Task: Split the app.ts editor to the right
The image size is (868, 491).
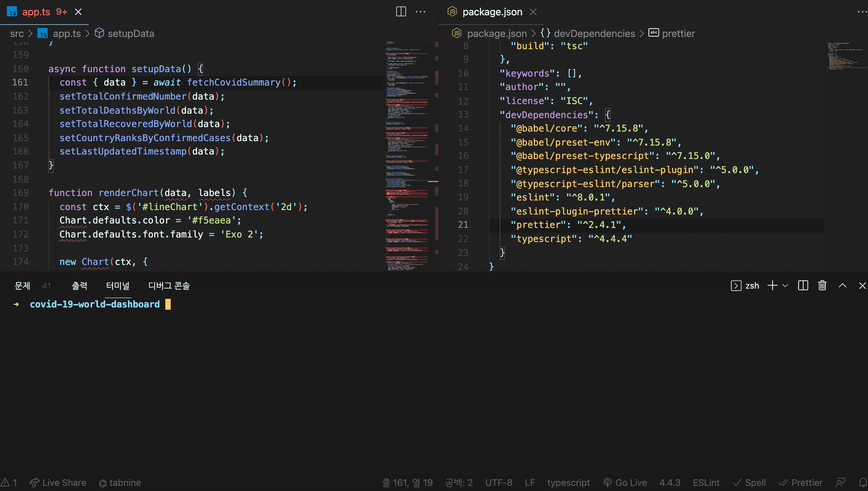Action: point(401,11)
